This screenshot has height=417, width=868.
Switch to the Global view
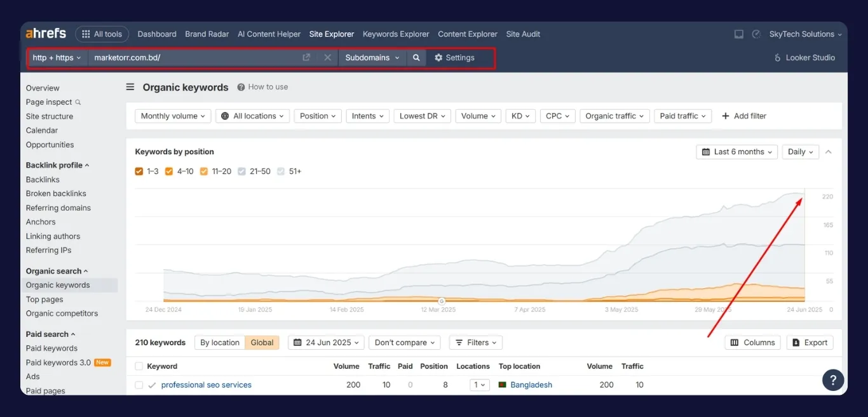point(262,343)
